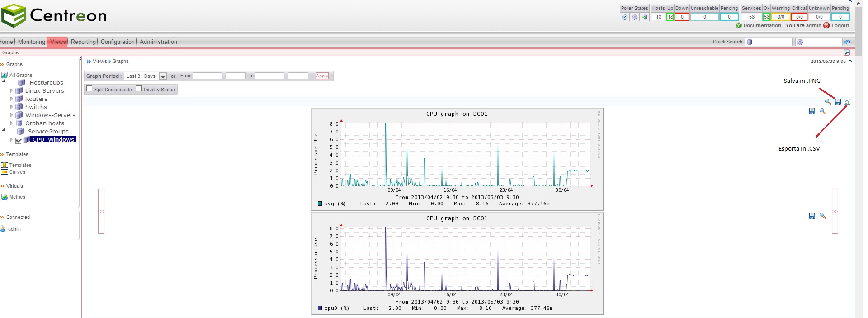The width and height of the screenshot is (868, 318).
Task: Zoom the avg CPU graph with magnifier
Action: [x=823, y=111]
